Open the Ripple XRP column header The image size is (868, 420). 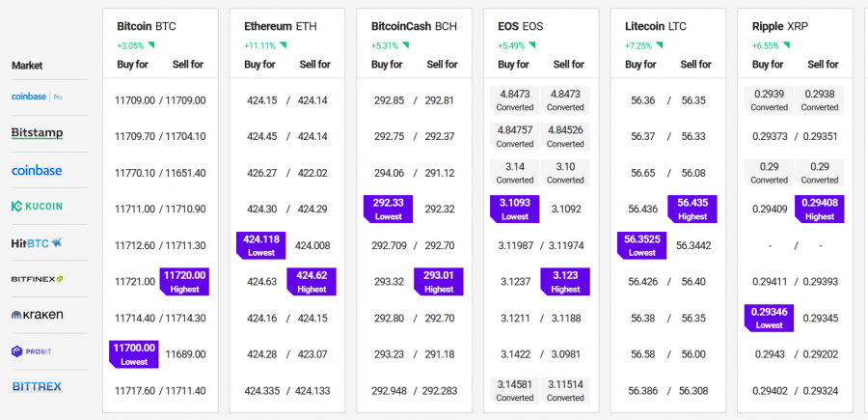tap(780, 26)
